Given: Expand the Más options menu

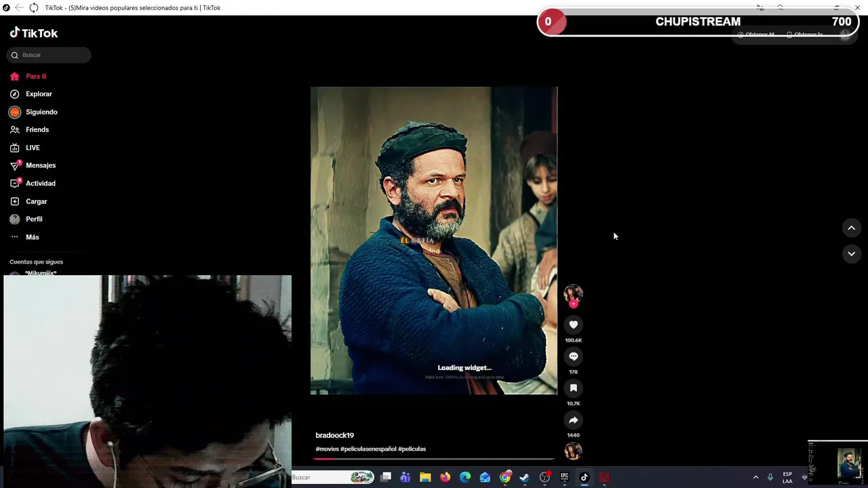Looking at the screenshot, I should click(x=25, y=237).
